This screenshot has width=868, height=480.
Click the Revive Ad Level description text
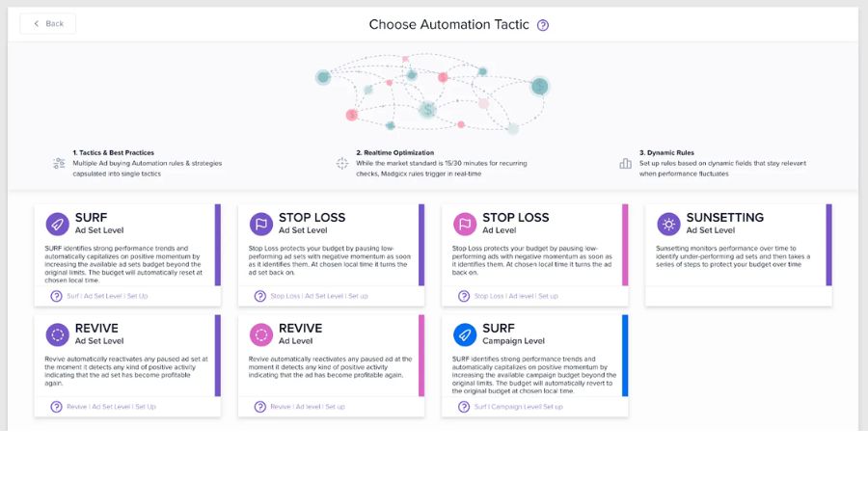pos(330,367)
